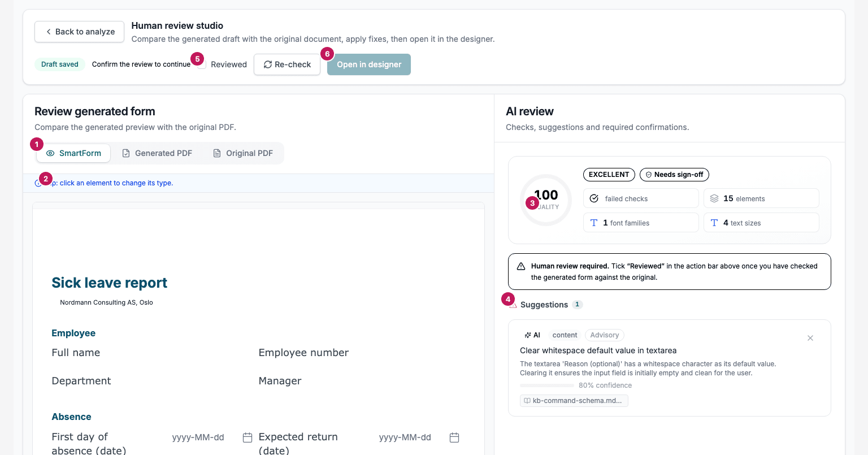Click the Advisory tag on suggestion
868x455 pixels.
[x=605, y=335]
